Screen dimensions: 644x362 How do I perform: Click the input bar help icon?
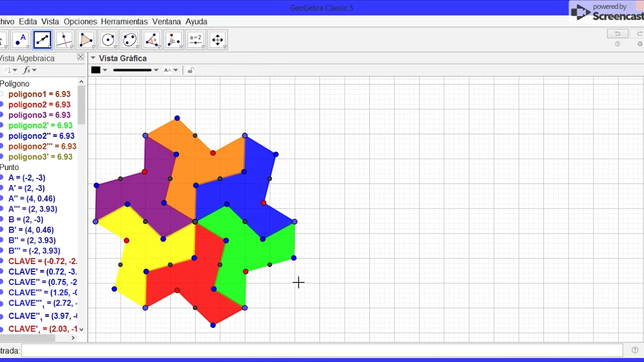[x=635, y=350]
